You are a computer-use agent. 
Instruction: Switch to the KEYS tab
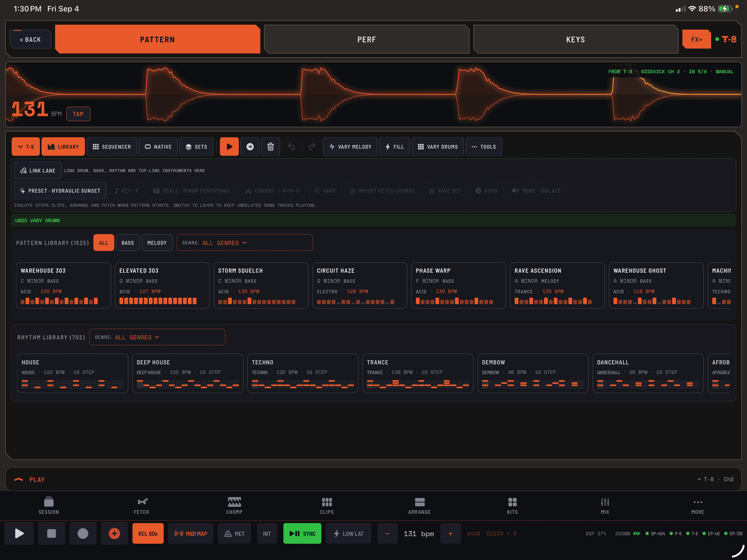[575, 39]
